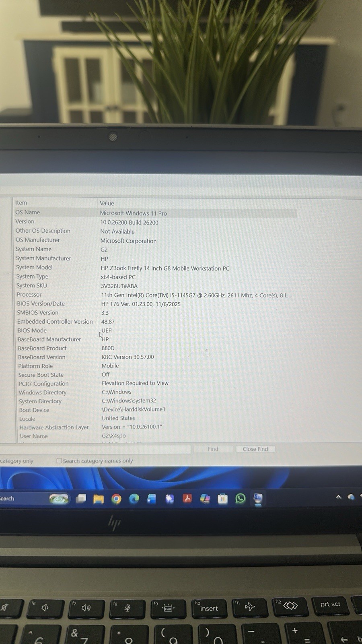Screen dimensions: 362x644
Task: Select the Boot Device row
Action: [155, 410]
